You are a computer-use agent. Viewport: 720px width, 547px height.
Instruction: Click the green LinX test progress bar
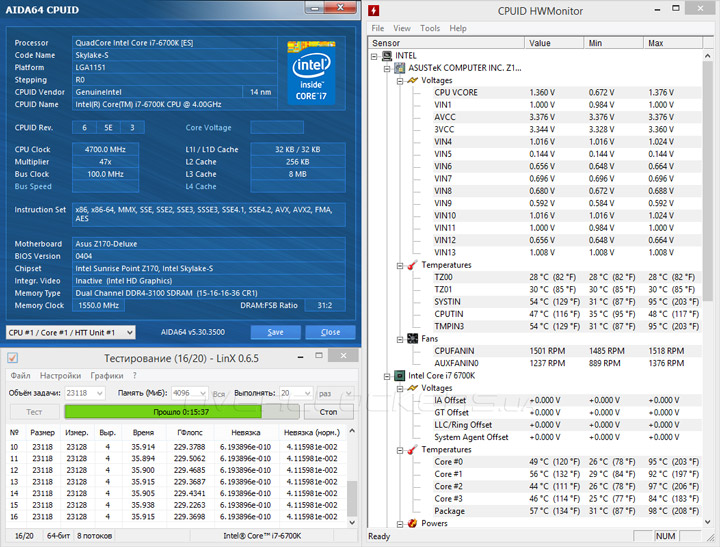click(162, 411)
